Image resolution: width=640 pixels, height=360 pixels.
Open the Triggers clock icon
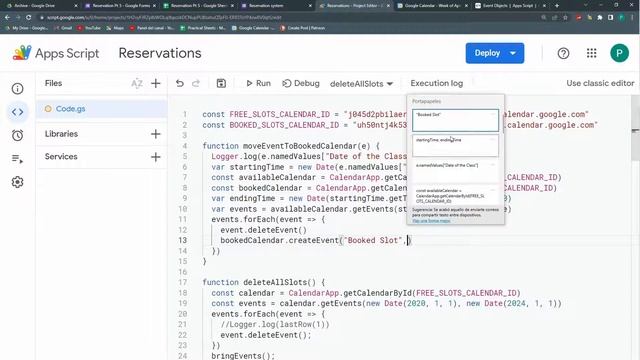17,135
